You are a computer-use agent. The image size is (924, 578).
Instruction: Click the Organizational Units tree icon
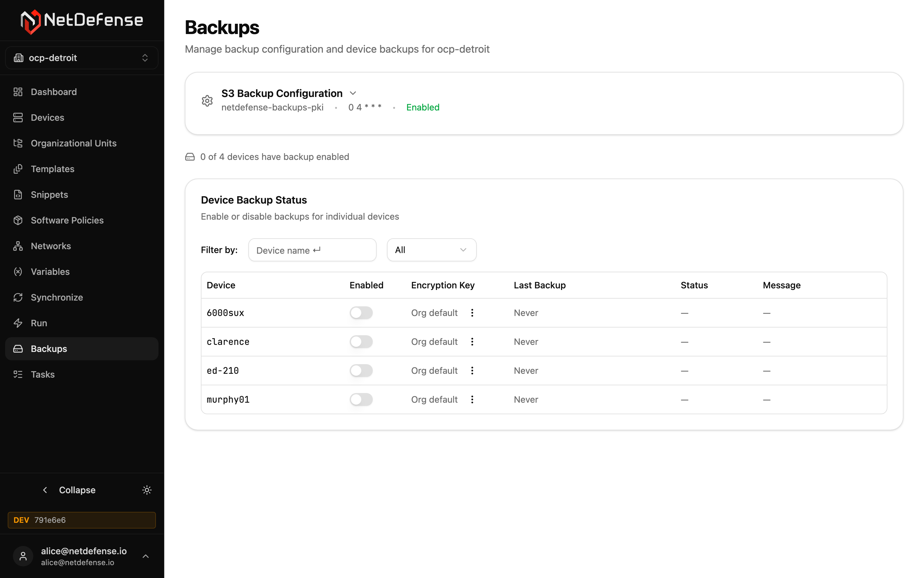pyautogui.click(x=18, y=143)
